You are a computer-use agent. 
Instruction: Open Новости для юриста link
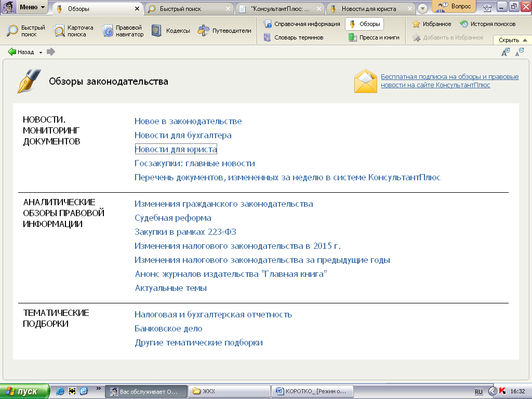pyautogui.click(x=176, y=149)
